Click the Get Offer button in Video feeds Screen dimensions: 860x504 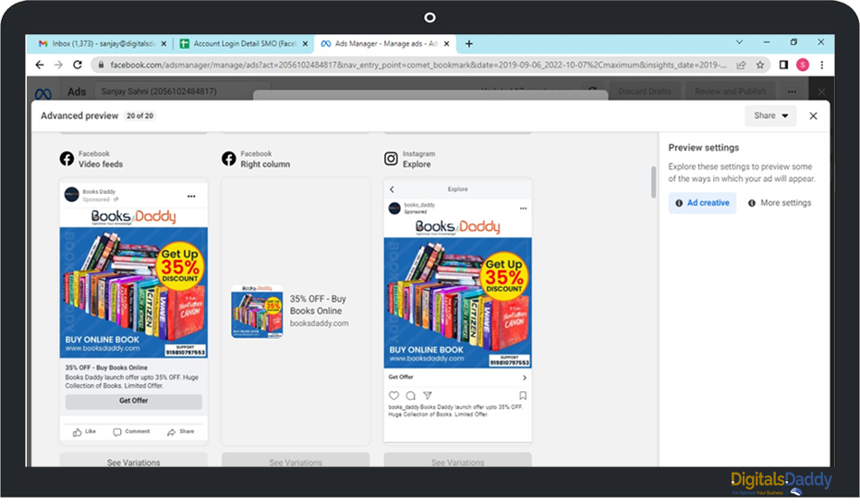pos(134,401)
